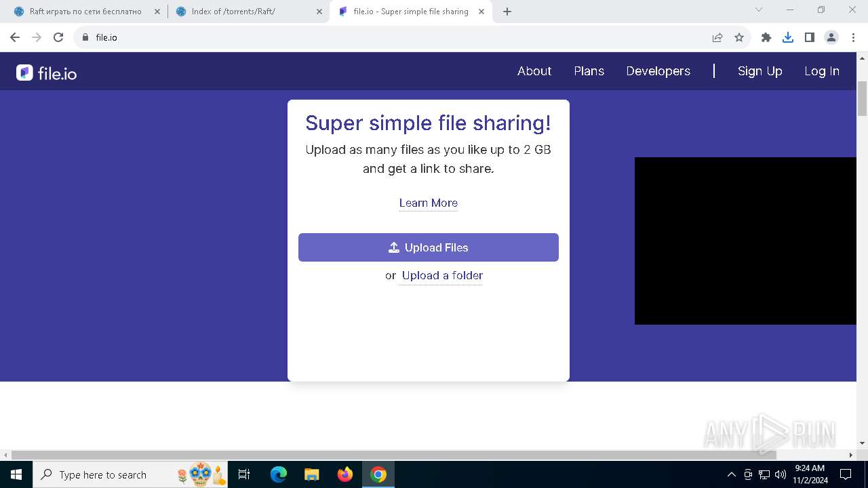This screenshot has height=488, width=868.
Task: Open volume control in tray
Action: pos(781,474)
